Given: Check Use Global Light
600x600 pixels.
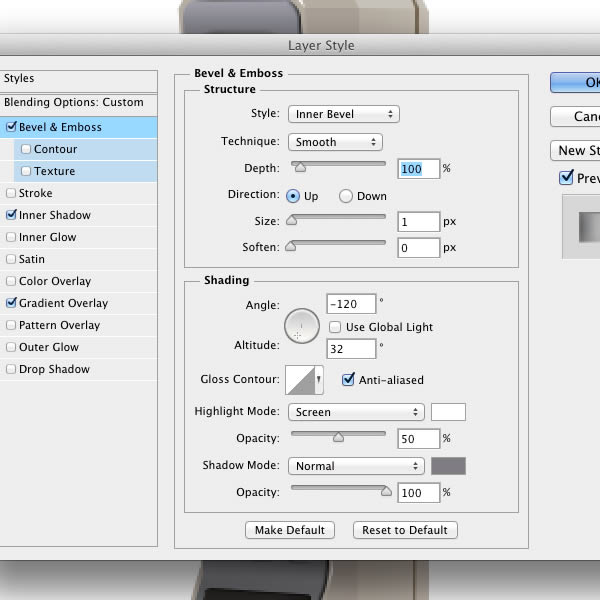Looking at the screenshot, I should 335,327.
